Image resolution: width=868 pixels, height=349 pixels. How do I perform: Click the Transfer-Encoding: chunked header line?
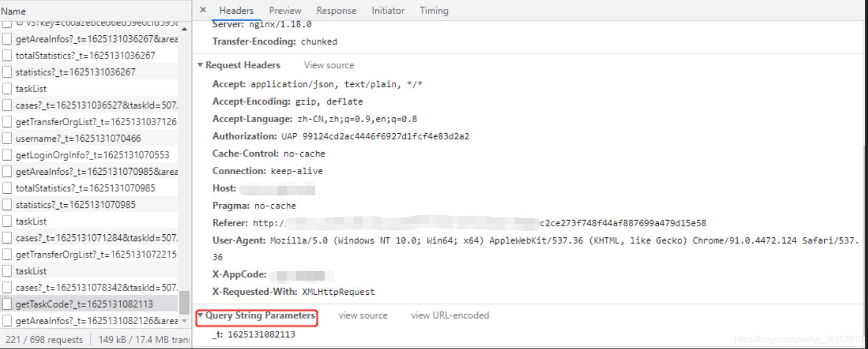coord(275,42)
